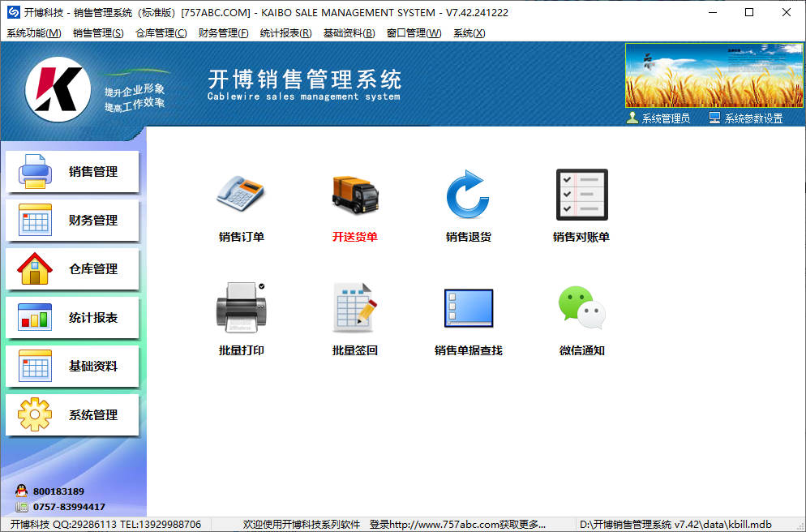Open the 系统功能(M) menu
This screenshot has height=532, width=806.
34,33
